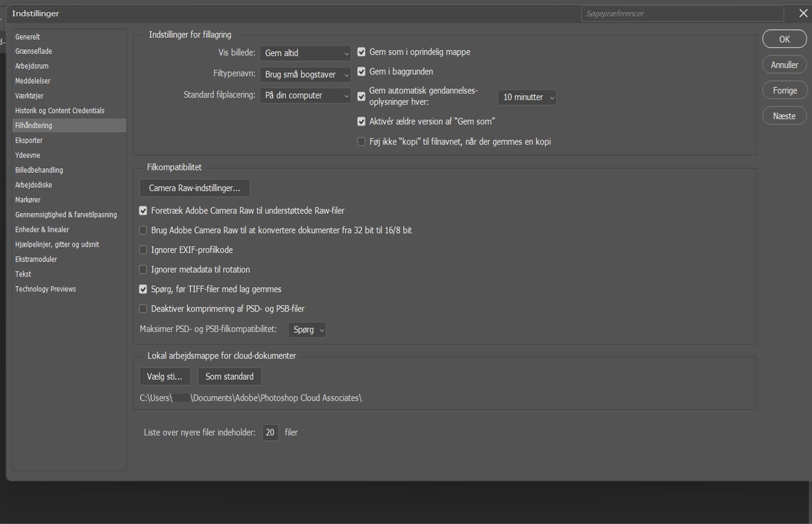The width and height of the screenshot is (812, 524).
Task: Close the Indstillinger dialog with the X
Action: pyautogui.click(x=803, y=14)
